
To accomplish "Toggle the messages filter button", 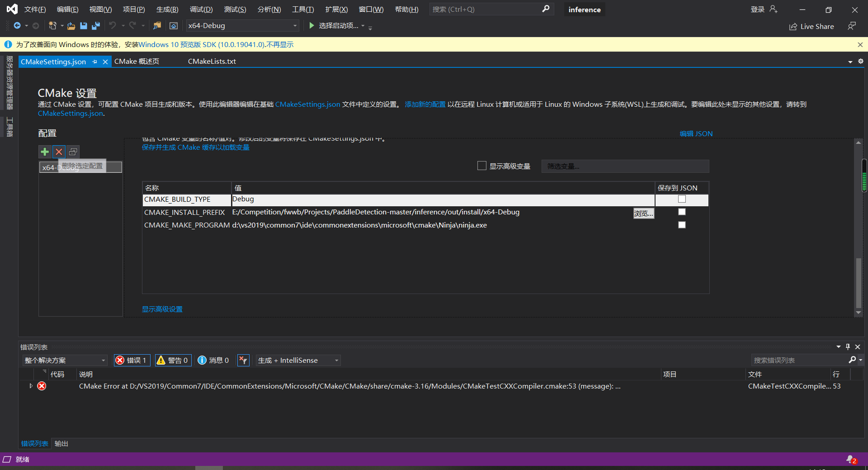I will (214, 360).
